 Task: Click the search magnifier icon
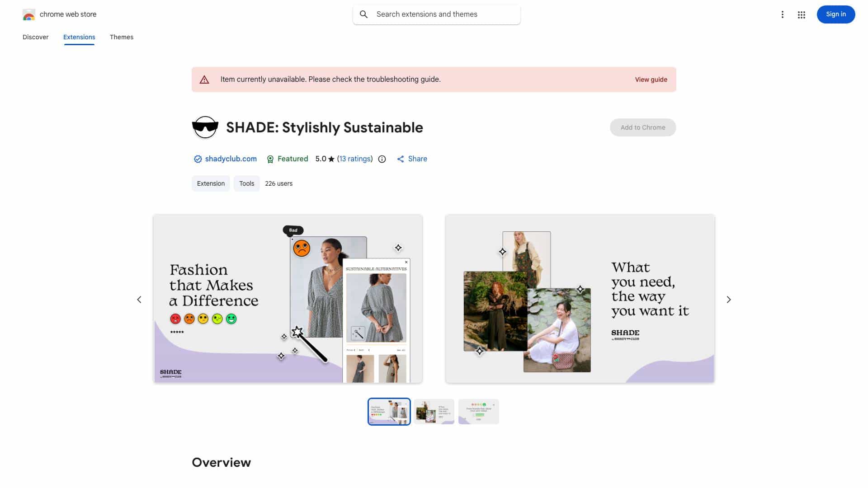[x=363, y=14]
